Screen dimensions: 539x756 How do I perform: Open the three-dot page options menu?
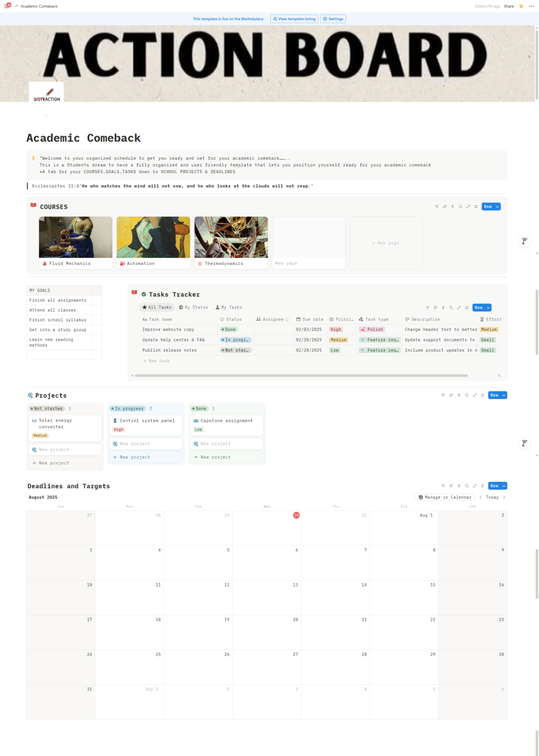[531, 6]
